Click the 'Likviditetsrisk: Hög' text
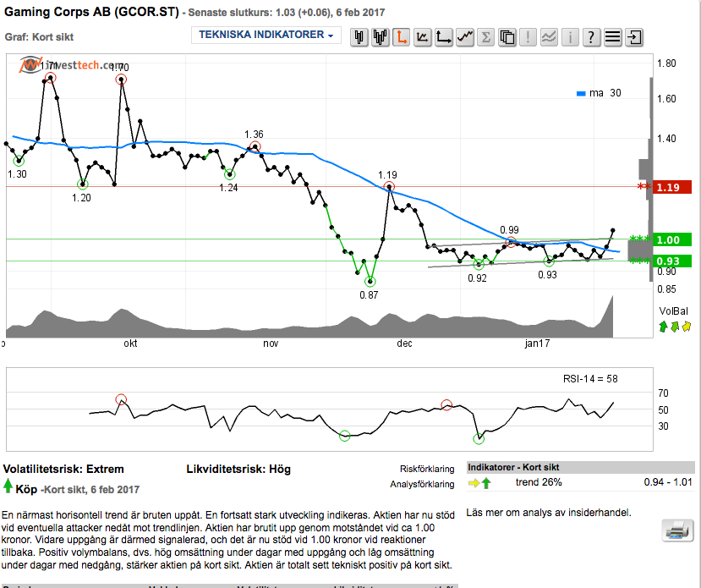The width and height of the screenshot is (701, 588). [x=238, y=469]
